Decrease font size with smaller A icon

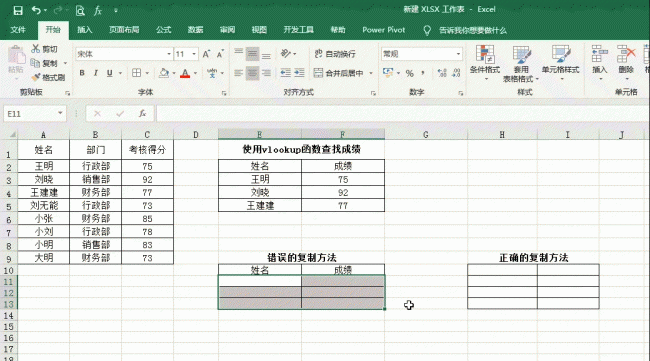(x=220, y=54)
